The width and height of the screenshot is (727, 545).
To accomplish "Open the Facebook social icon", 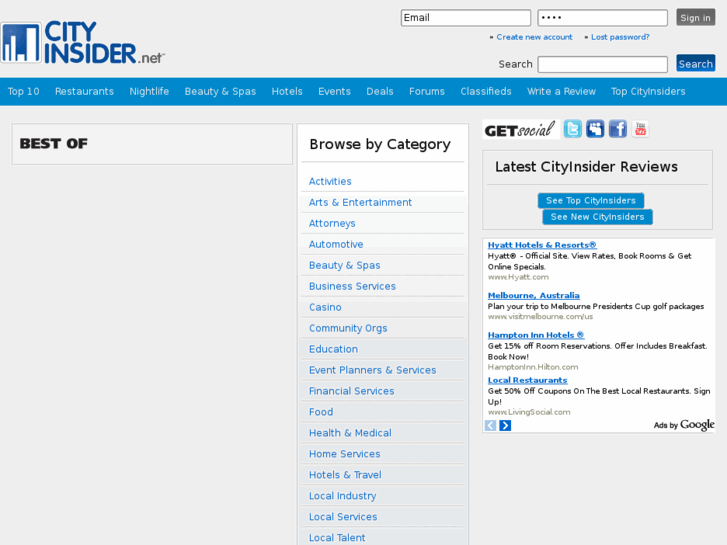I will (x=618, y=129).
